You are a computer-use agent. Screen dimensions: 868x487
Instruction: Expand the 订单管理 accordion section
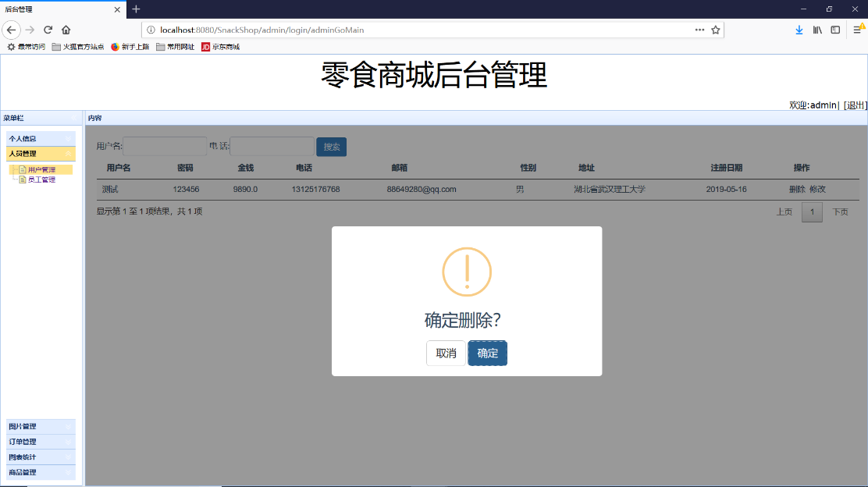pyautogui.click(x=41, y=442)
